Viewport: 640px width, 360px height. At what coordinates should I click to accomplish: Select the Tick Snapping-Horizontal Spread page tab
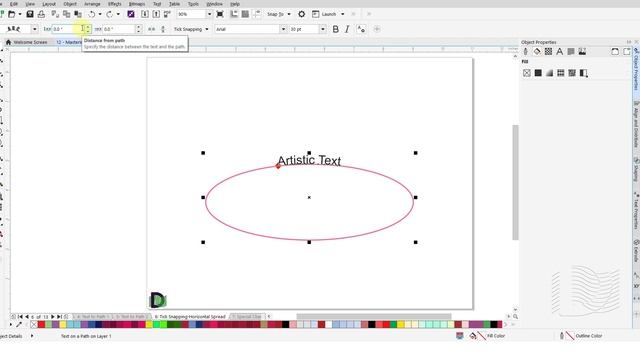pyautogui.click(x=190, y=317)
